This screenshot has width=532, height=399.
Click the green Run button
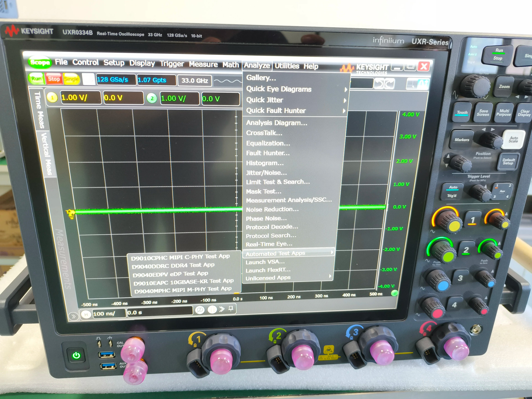(x=37, y=78)
